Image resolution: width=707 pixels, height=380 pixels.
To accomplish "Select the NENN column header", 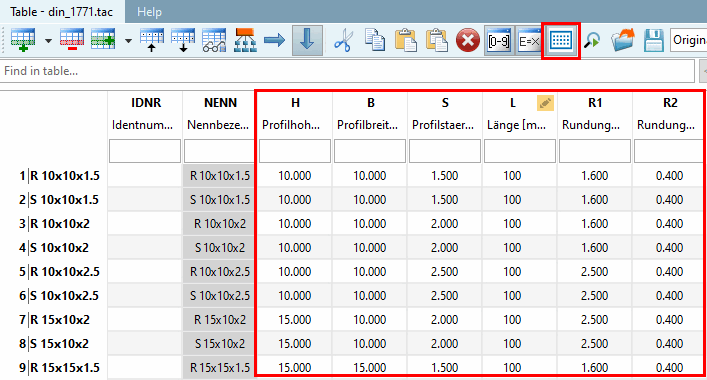I will [220, 114].
